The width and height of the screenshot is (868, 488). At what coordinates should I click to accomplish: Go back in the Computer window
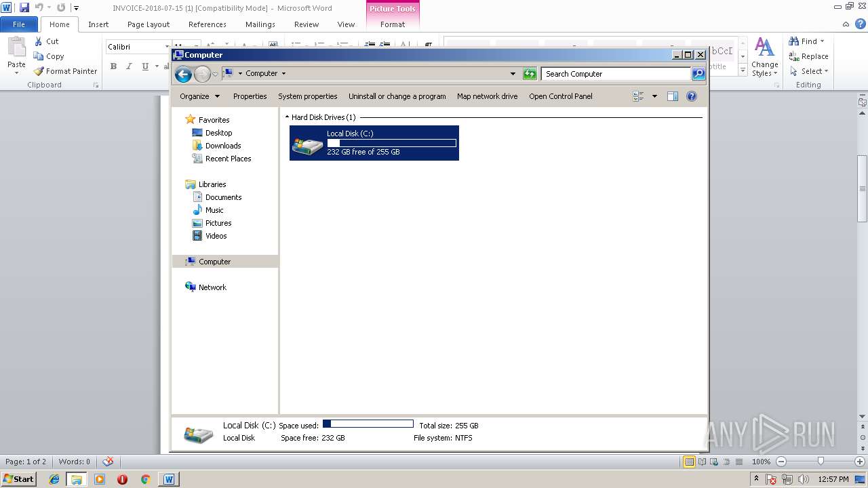183,74
